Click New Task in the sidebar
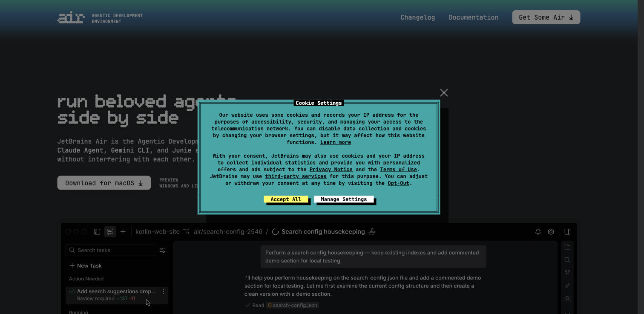 pyautogui.click(x=86, y=266)
